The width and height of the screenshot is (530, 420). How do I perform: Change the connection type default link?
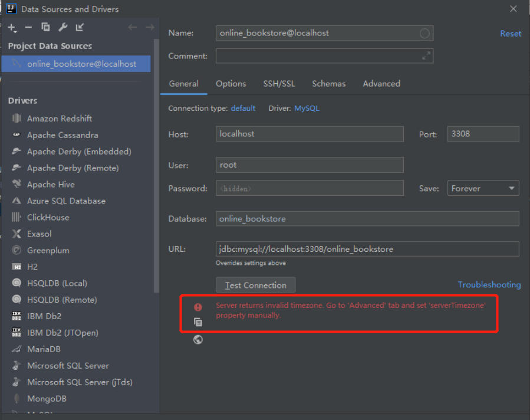coord(243,108)
